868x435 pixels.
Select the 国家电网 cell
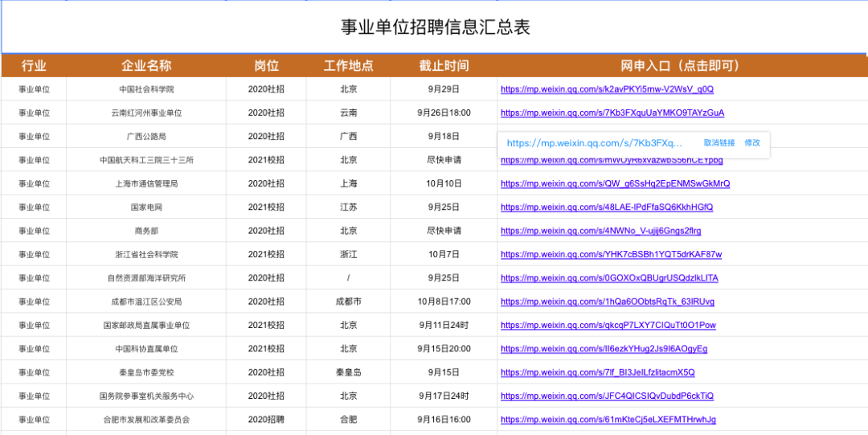pos(147,207)
